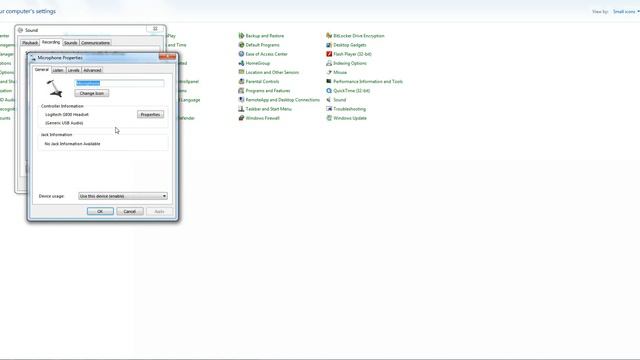The height and width of the screenshot is (360, 640).
Task: Close the Microphone Properties dialog
Action: (168, 57)
